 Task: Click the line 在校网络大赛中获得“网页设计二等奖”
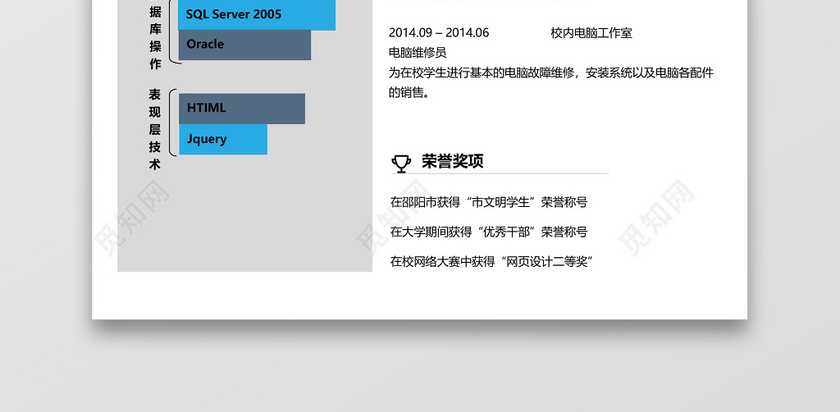click(491, 262)
